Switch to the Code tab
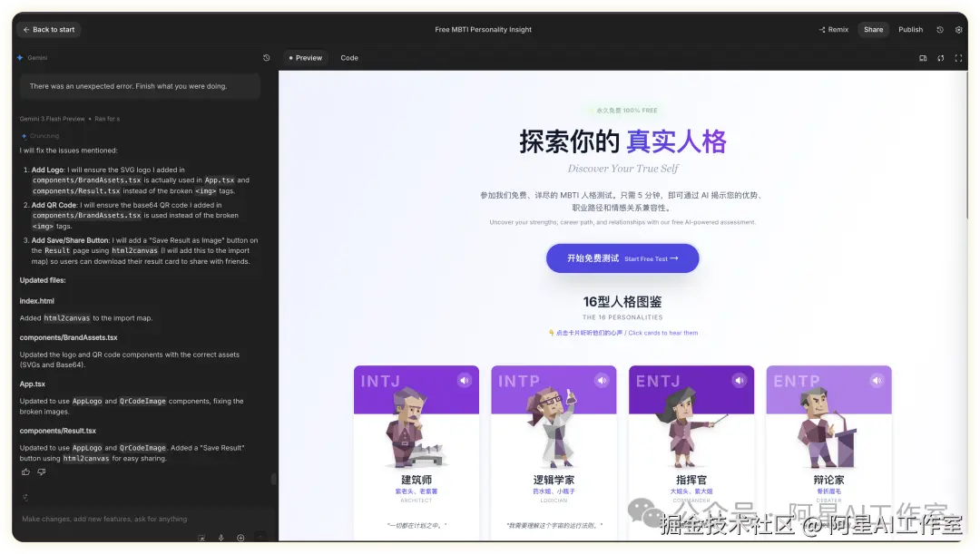The height and width of the screenshot is (554, 980). pyautogui.click(x=349, y=57)
